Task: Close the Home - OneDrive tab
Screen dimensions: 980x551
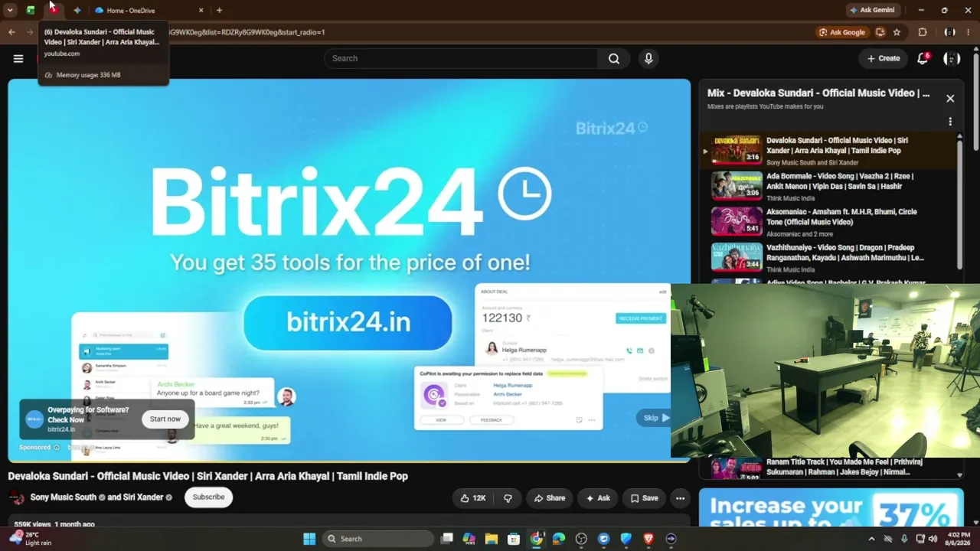Action: 201,11
